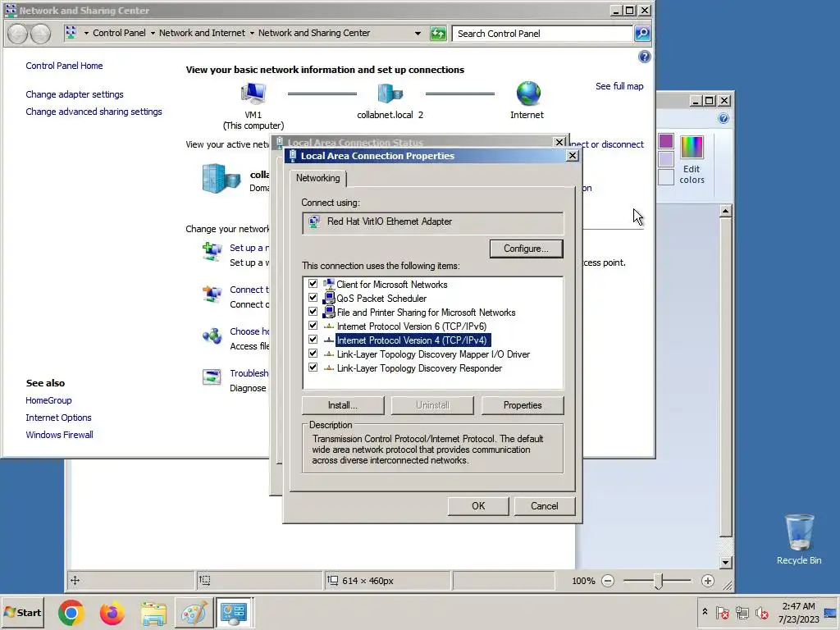Click the Install... button

343,405
